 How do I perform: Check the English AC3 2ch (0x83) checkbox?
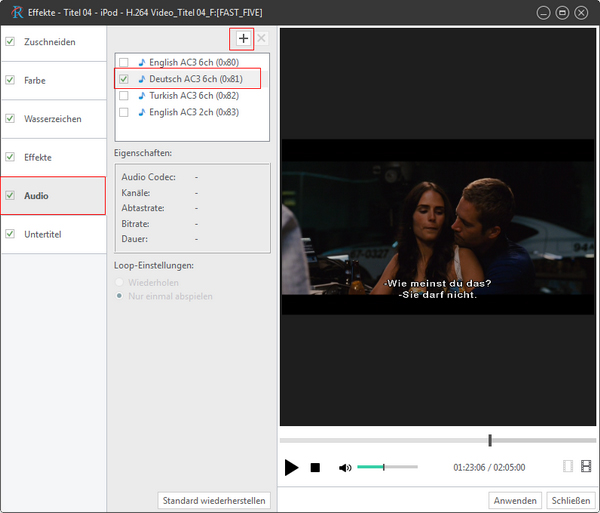tap(124, 112)
